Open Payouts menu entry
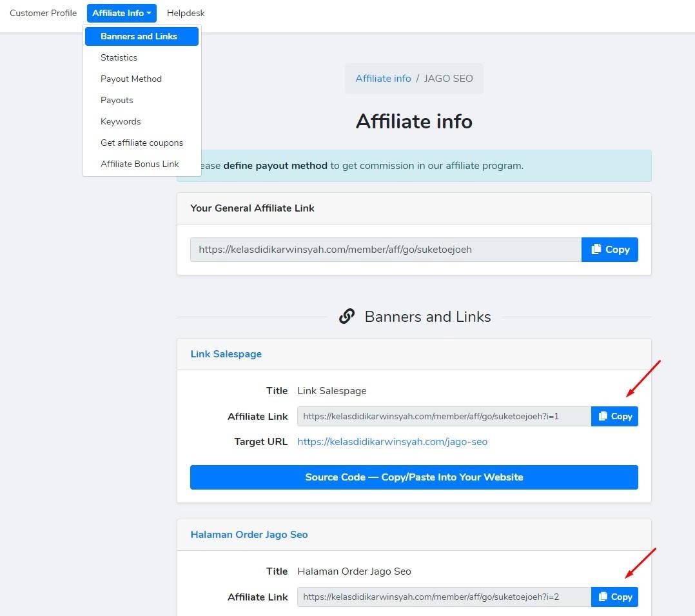Image resolution: width=695 pixels, height=616 pixels. (117, 100)
